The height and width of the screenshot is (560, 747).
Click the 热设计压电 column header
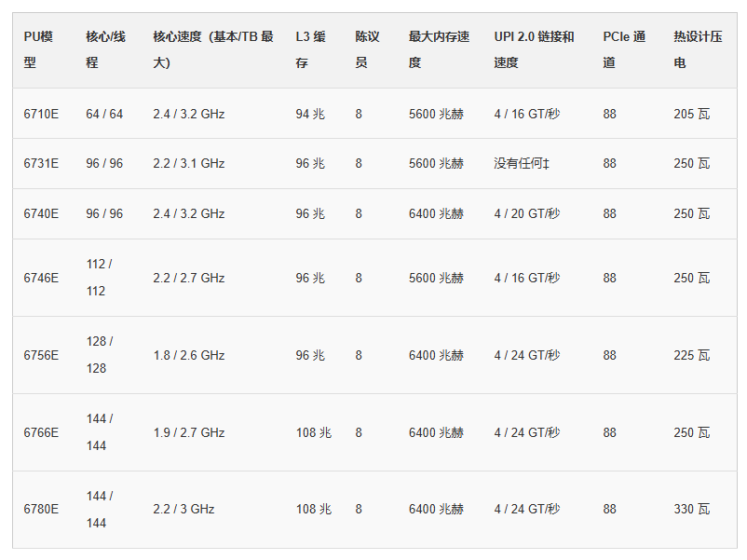(x=698, y=49)
